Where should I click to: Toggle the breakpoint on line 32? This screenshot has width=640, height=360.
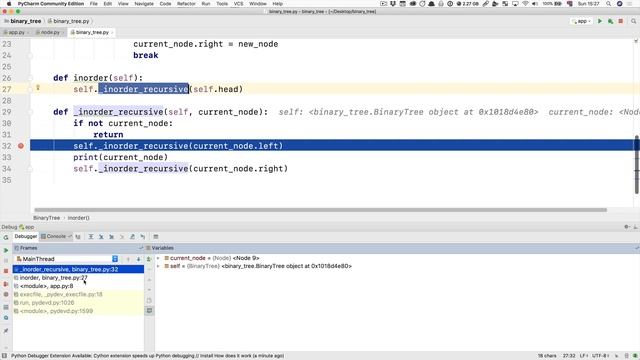(21, 146)
